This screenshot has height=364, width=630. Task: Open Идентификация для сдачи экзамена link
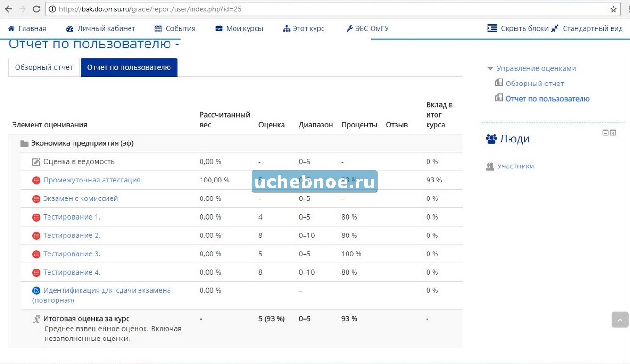[x=102, y=295]
